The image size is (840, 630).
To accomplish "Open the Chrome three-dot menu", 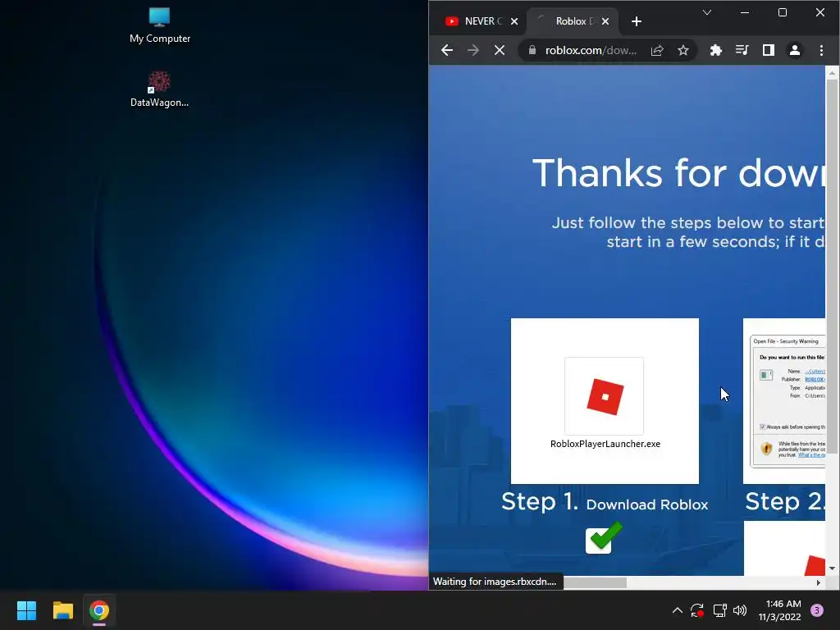I will pos(821,50).
